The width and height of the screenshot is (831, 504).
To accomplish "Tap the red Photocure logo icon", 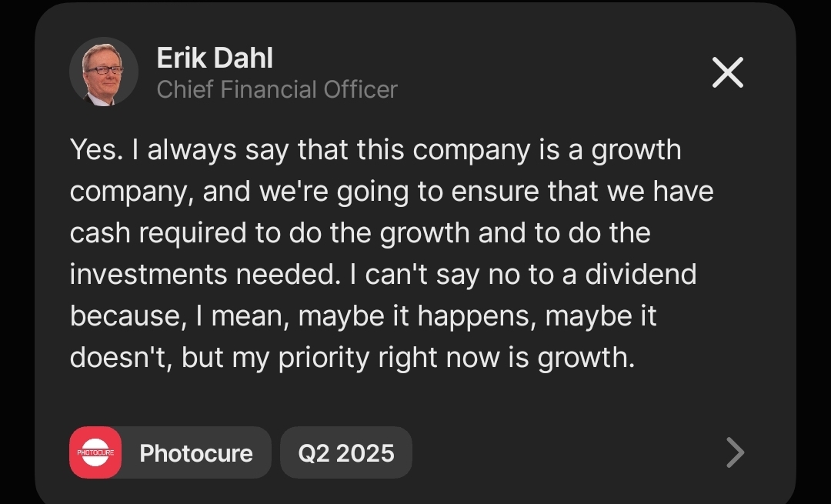I will [x=95, y=452].
